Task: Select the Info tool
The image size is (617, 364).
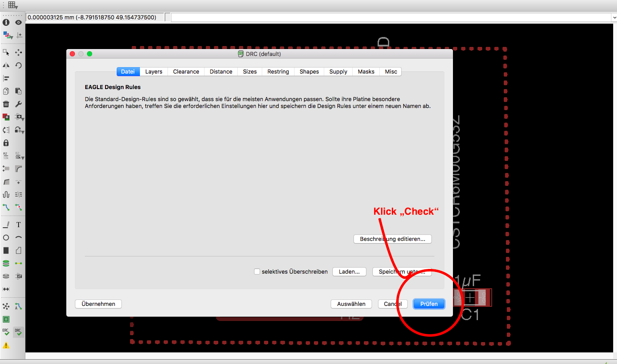Action: coord(6,22)
